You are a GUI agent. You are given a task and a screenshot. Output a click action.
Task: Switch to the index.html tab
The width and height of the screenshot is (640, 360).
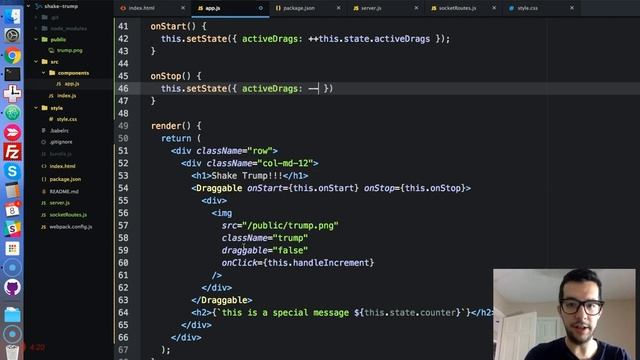click(142, 8)
